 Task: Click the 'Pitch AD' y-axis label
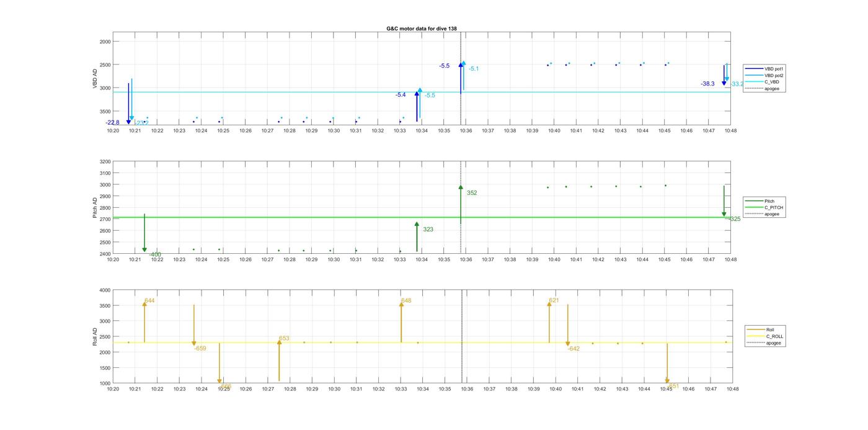coord(95,208)
